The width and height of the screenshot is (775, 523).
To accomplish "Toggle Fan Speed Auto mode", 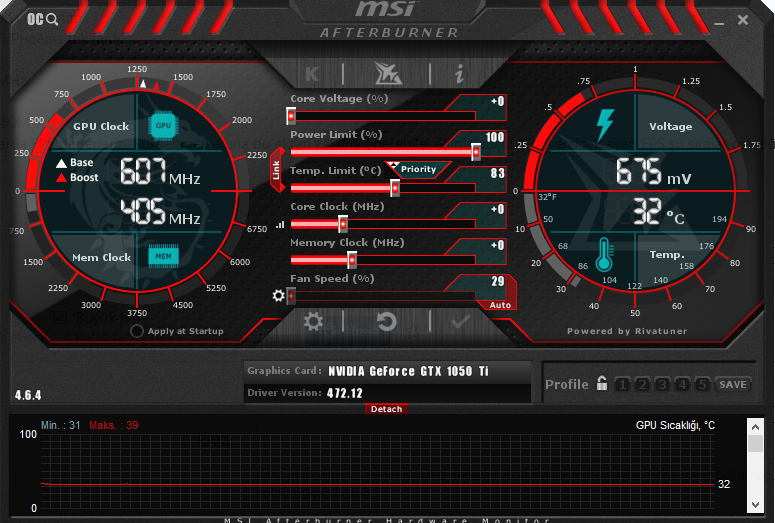I will coord(500,305).
